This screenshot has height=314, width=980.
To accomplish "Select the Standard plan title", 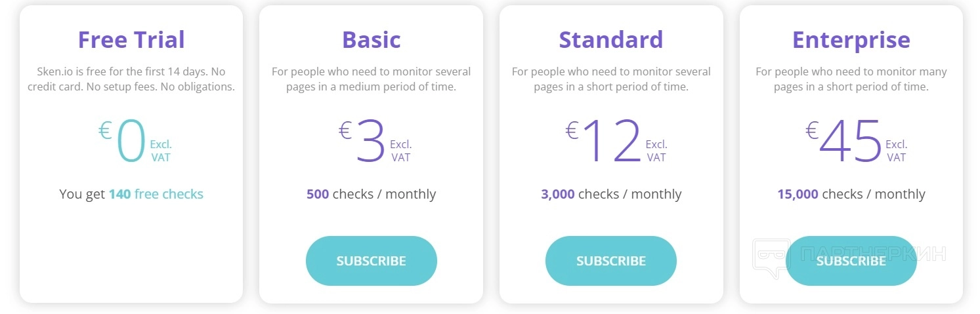I will click(x=610, y=40).
